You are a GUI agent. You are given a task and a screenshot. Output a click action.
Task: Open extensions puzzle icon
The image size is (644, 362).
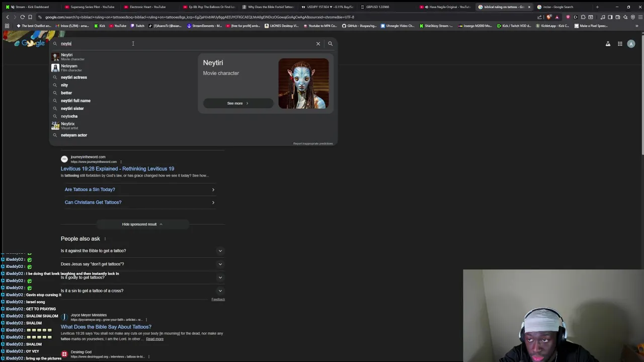point(583,17)
